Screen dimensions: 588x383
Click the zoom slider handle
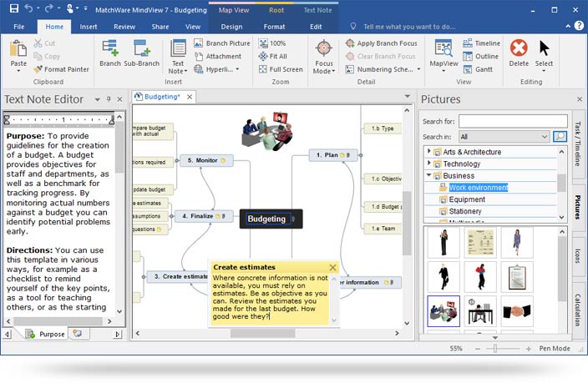point(495,349)
